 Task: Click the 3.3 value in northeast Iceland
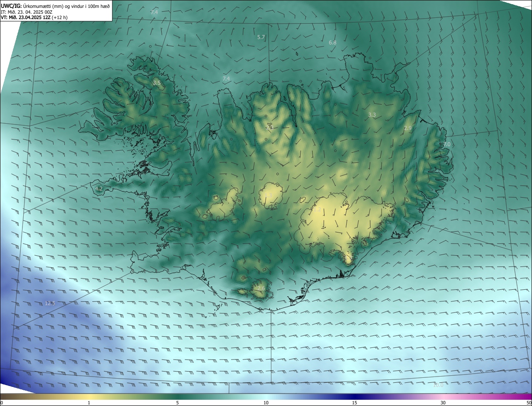[372, 115]
